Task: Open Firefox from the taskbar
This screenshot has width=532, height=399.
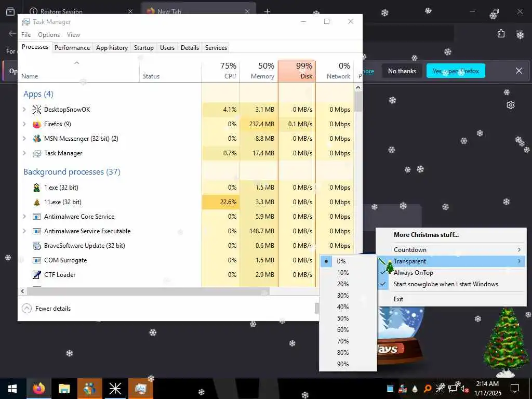Action: [x=38, y=389]
